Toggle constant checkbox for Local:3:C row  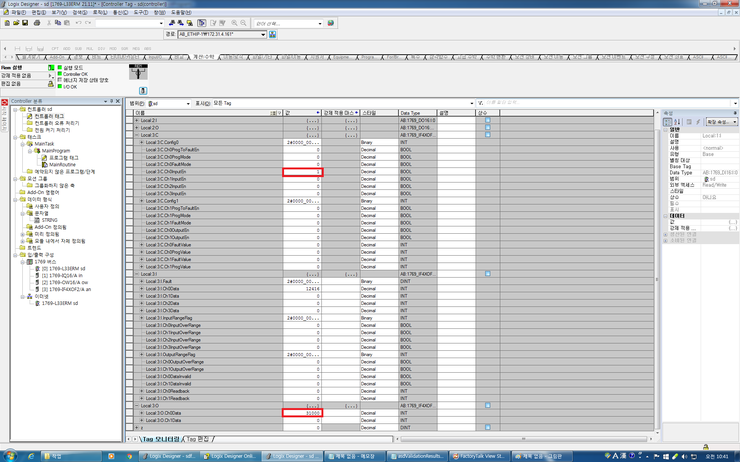click(x=488, y=135)
